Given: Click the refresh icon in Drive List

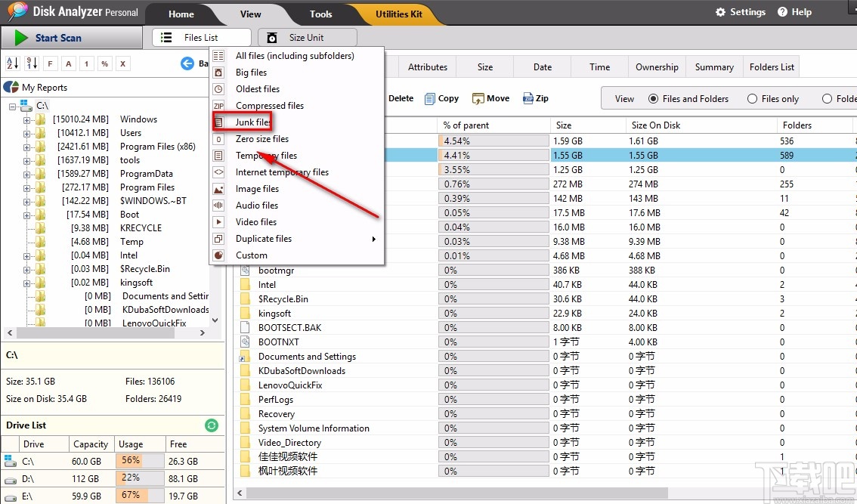Looking at the screenshot, I should [x=212, y=425].
